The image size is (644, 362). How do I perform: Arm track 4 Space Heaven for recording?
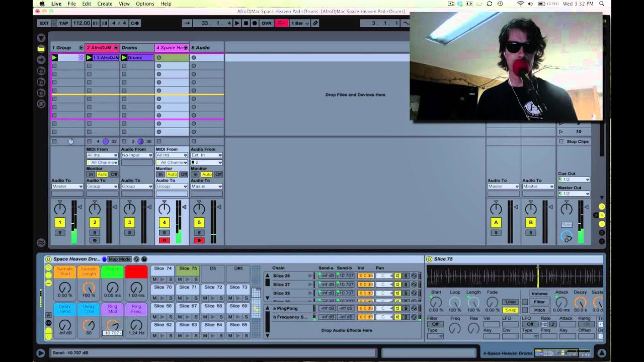coord(164,240)
